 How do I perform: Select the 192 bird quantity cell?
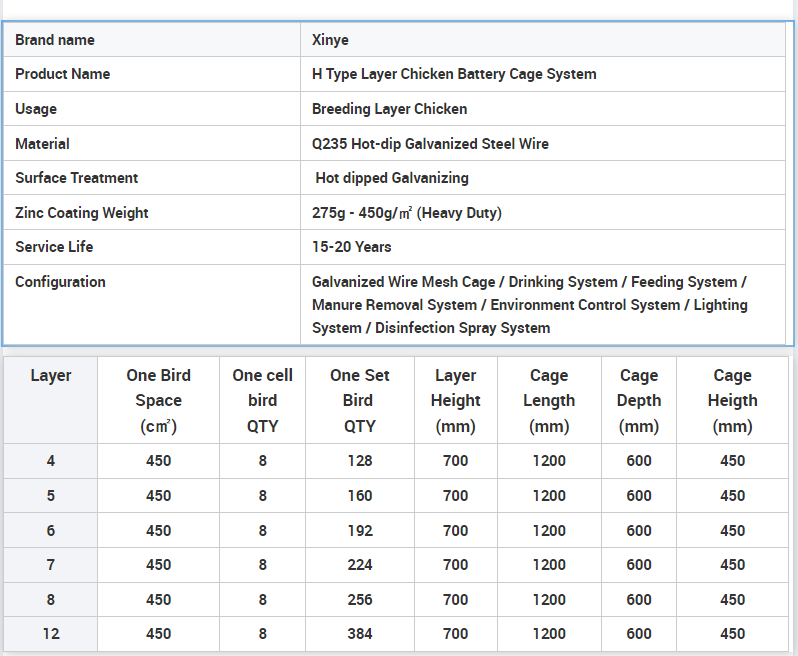coord(359,531)
